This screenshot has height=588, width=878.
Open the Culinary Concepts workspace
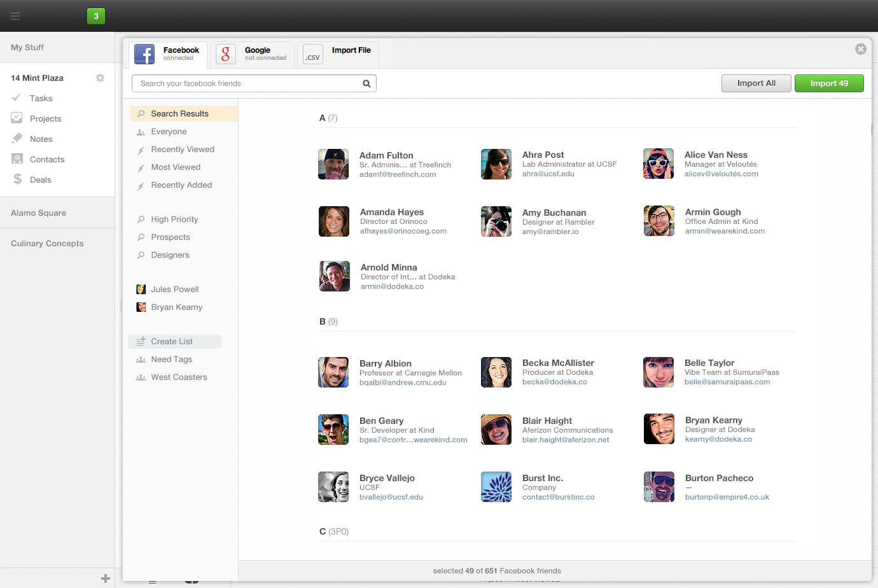[47, 243]
